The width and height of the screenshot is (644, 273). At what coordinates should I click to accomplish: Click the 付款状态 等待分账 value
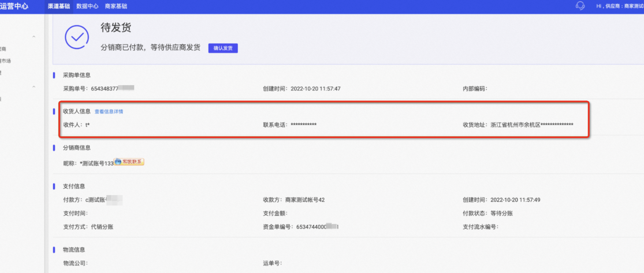coord(501,213)
